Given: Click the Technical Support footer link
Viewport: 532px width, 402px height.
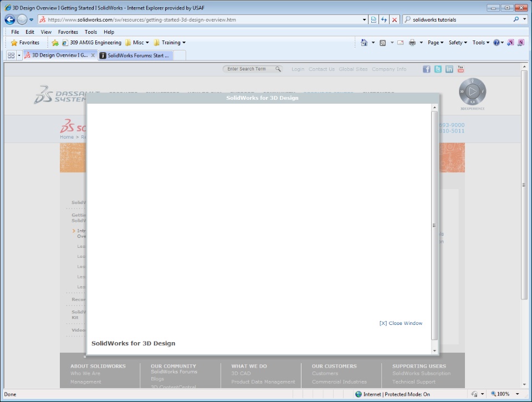Looking at the screenshot, I should click(414, 382).
